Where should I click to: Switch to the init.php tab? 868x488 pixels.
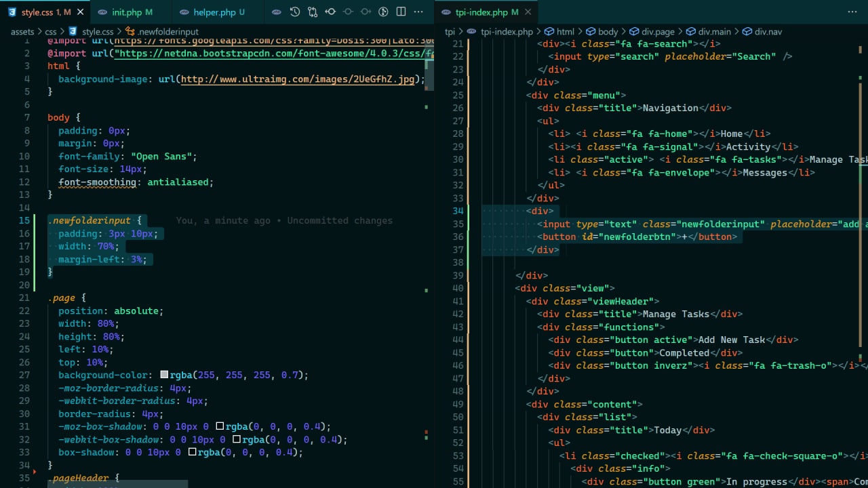131,12
